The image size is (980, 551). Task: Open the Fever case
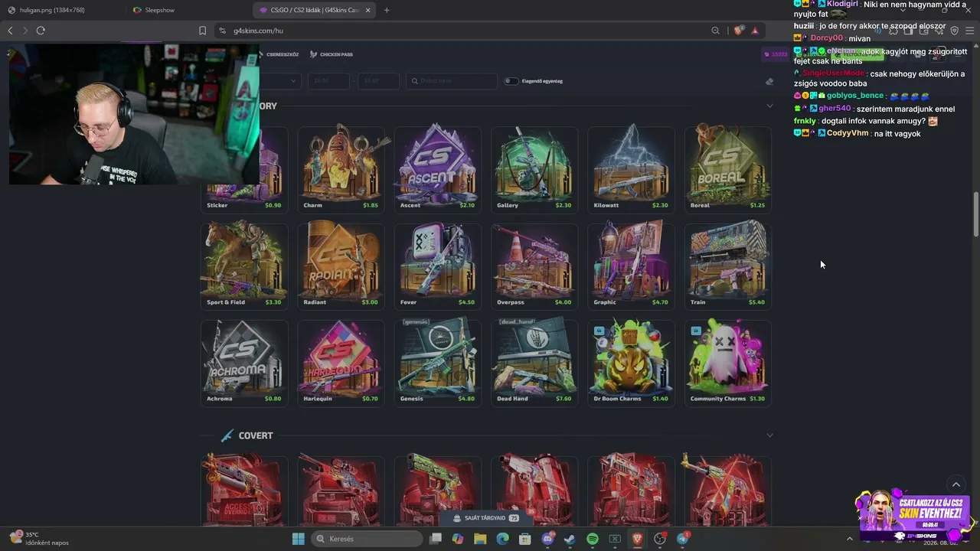point(437,265)
